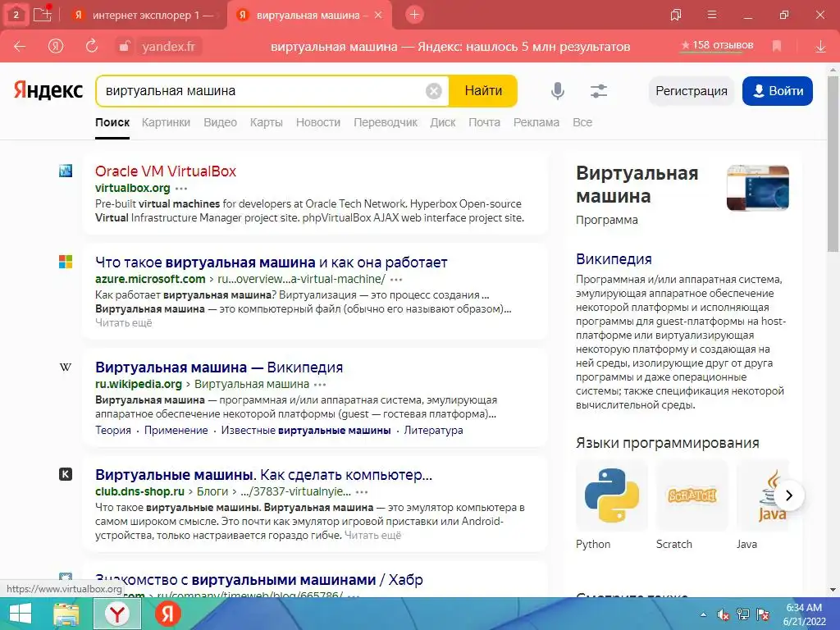This screenshot has height=630, width=840.
Task: Click the virtual machine thumbnail in side panel
Action: coord(757,188)
